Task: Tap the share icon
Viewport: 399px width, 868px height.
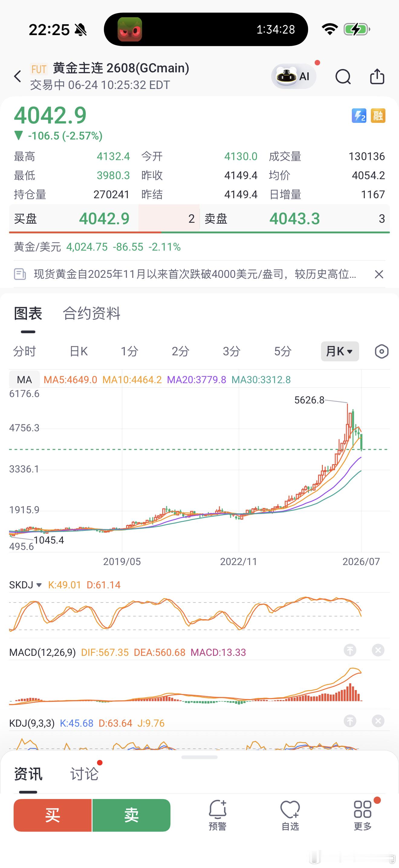Action: click(377, 76)
